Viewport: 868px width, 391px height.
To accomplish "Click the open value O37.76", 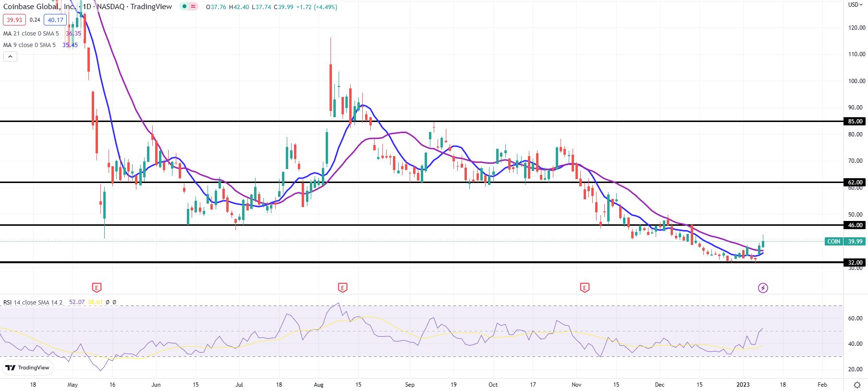I will coord(216,7).
